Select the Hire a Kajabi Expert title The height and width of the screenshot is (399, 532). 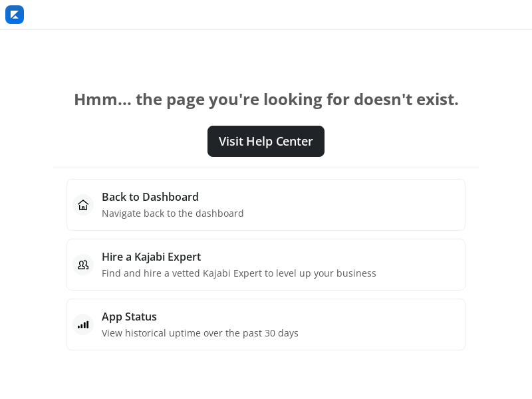click(x=151, y=257)
